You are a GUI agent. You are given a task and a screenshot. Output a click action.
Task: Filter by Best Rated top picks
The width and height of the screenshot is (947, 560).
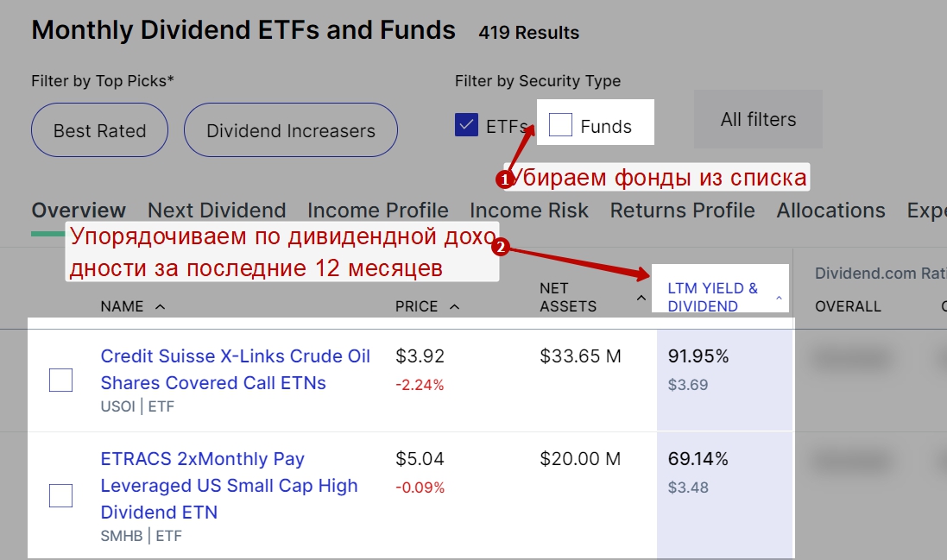click(x=99, y=130)
